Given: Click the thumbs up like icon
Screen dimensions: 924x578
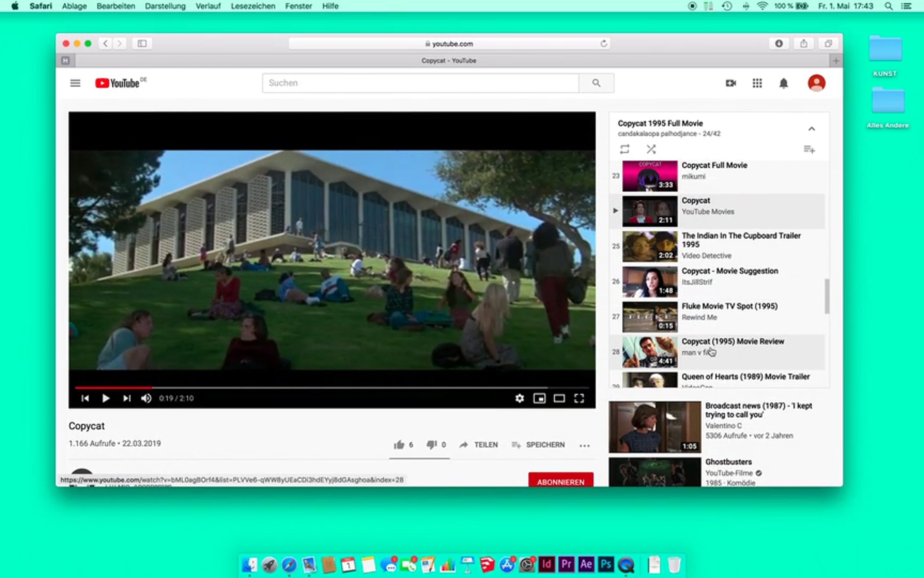Looking at the screenshot, I should click(x=399, y=445).
